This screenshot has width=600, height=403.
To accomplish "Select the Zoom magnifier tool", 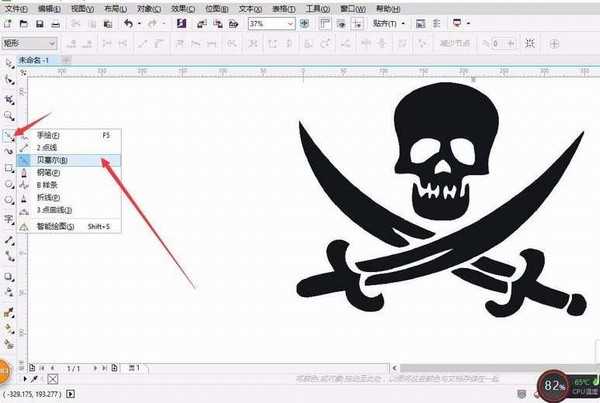I will [x=9, y=116].
